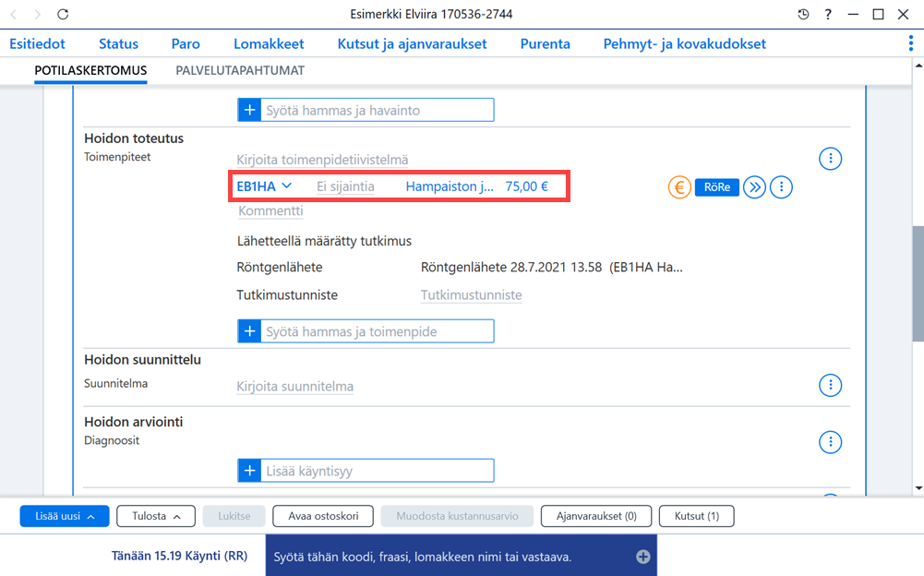This screenshot has width=924, height=576.
Task: Switch to the POTILASKERTOMUS subtab
Action: tap(90, 71)
